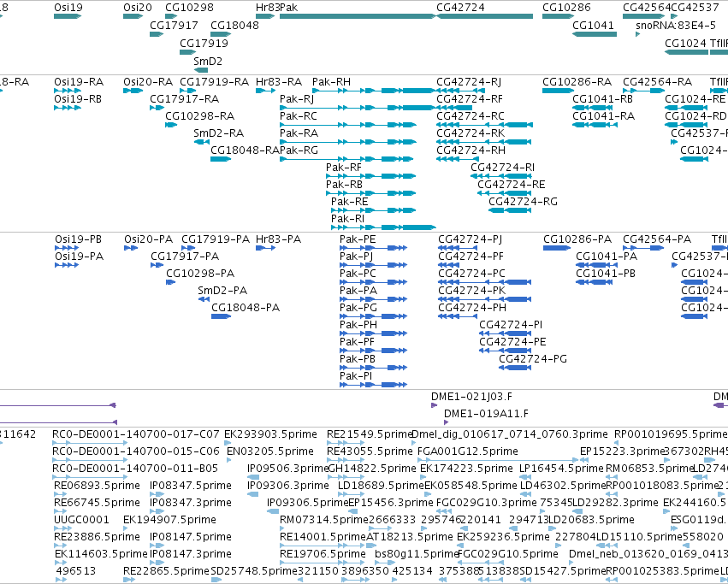Select the CG42724-PG protein label
The image size is (728, 584).
533,359
